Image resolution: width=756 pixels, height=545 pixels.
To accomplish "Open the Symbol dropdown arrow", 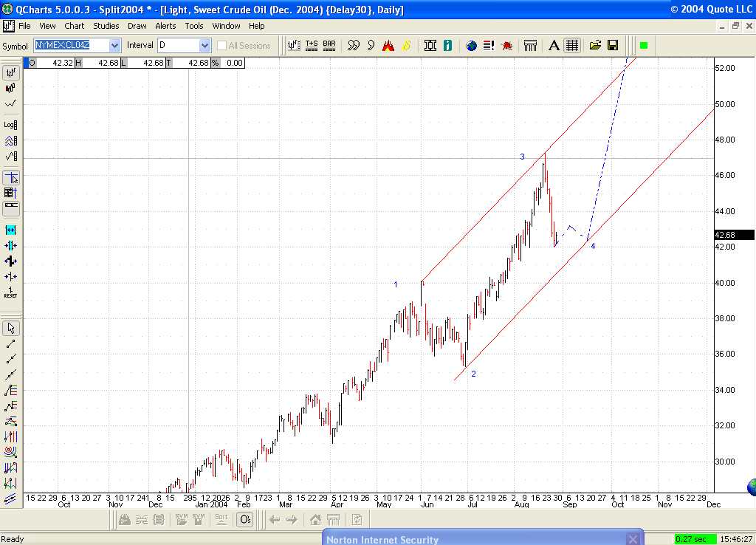I will pos(114,45).
